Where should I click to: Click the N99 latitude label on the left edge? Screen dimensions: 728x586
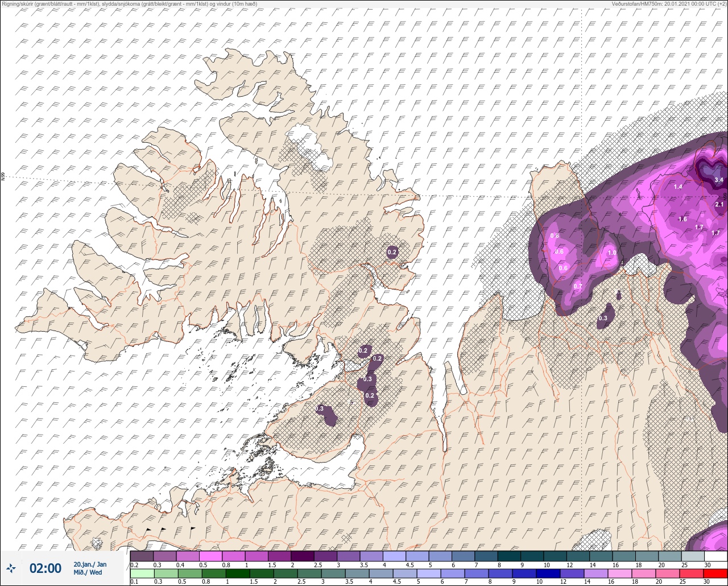click(3, 177)
